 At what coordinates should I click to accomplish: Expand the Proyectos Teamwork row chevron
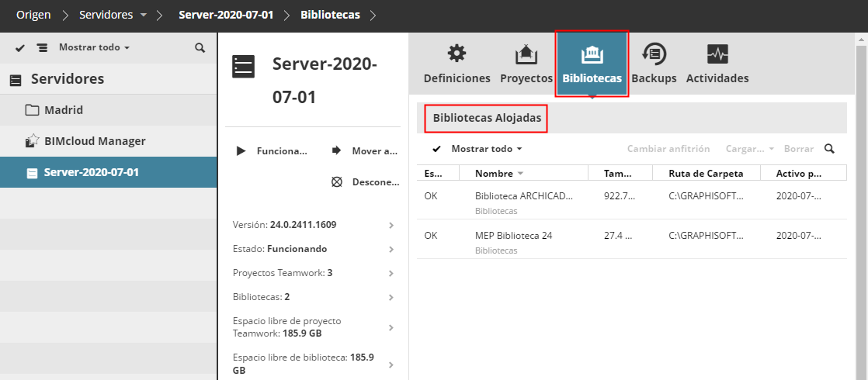[391, 273]
